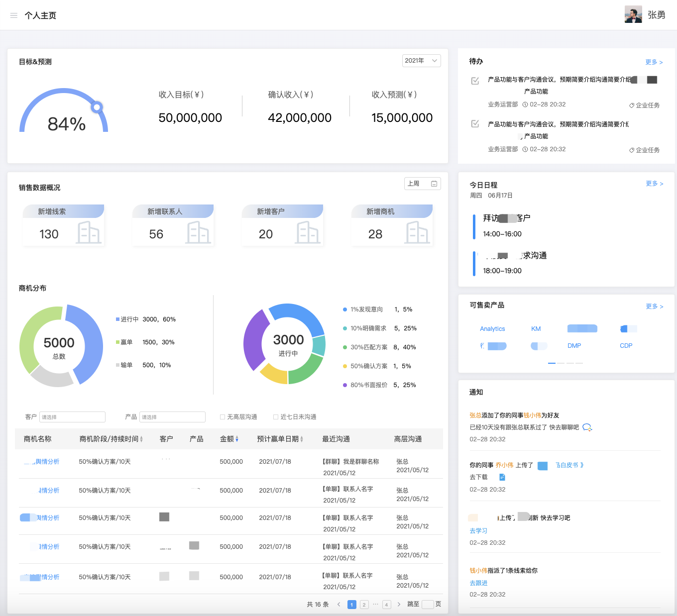Image resolution: width=677 pixels, height=616 pixels.
Task: Click the 15,000,000 revenue forecast value
Action: point(402,118)
